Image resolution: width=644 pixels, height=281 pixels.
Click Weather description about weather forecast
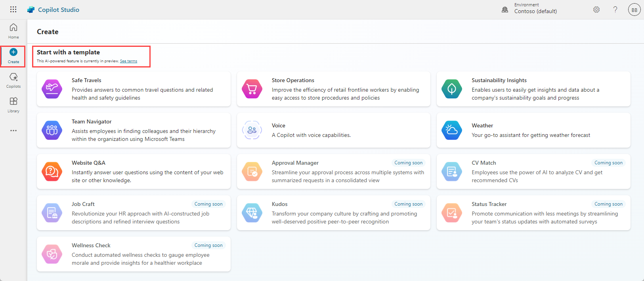(531, 135)
